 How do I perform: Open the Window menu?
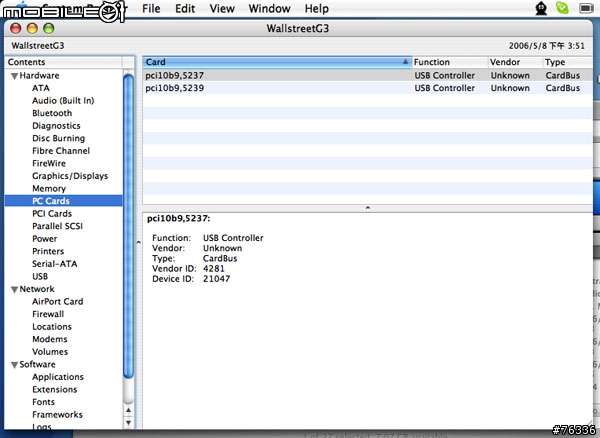point(269,8)
